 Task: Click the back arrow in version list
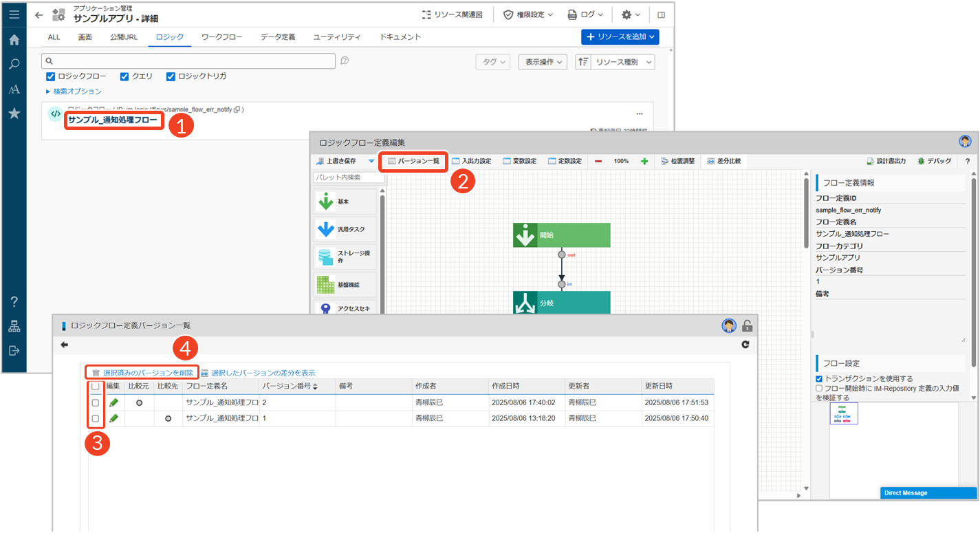(x=65, y=345)
